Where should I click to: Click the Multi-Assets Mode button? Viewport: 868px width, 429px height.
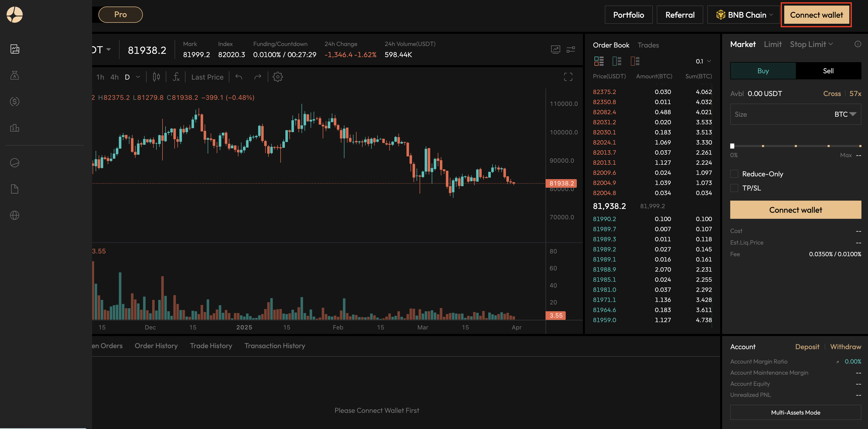[795, 413]
